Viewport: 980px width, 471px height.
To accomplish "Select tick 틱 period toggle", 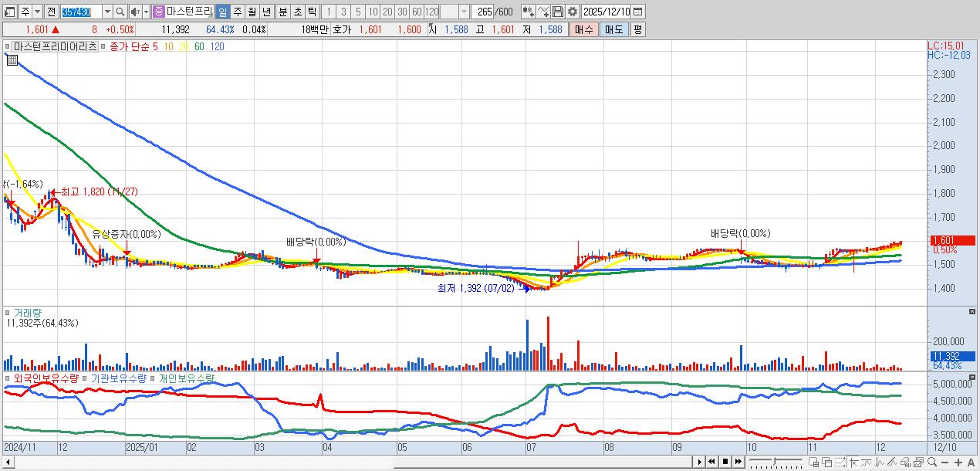I will [x=311, y=12].
